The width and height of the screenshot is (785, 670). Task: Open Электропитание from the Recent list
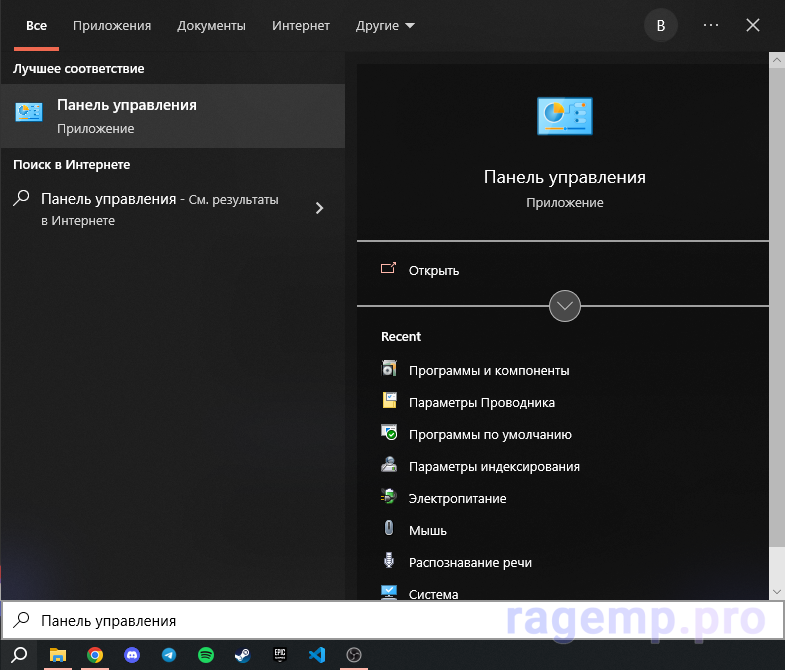457,498
